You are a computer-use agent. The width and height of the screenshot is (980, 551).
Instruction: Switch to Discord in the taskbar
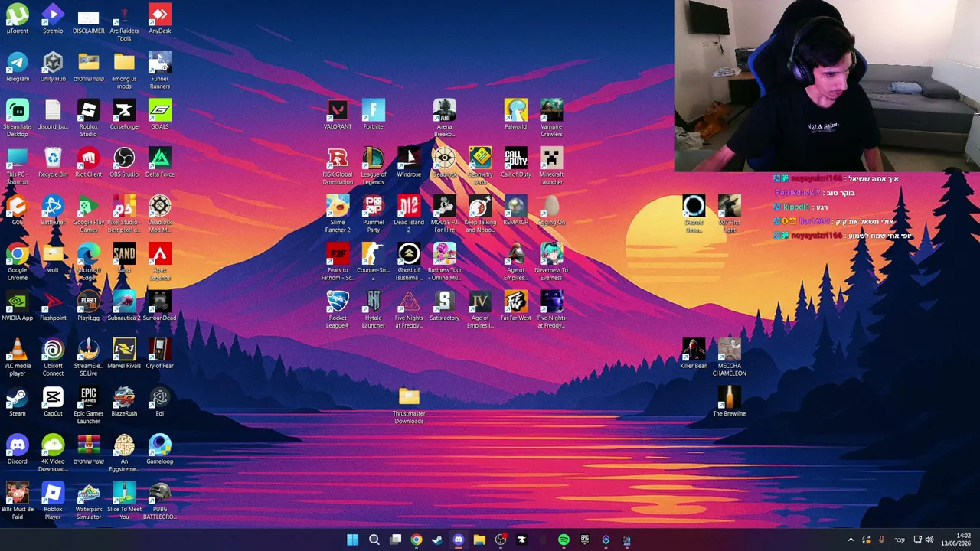458,540
